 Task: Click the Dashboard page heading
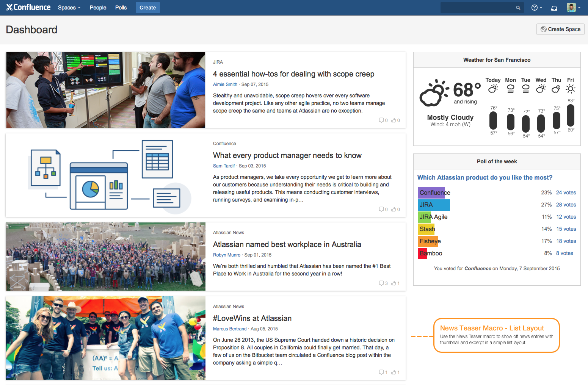click(x=32, y=30)
